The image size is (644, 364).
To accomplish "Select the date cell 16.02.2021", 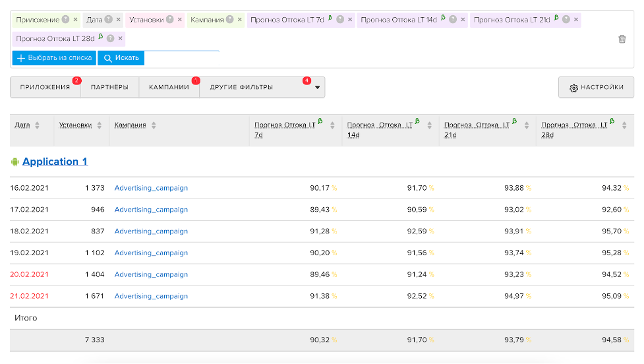I will (29, 188).
